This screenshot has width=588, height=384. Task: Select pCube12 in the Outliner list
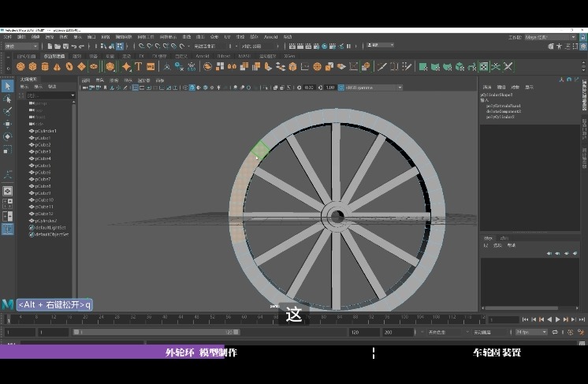click(44, 214)
